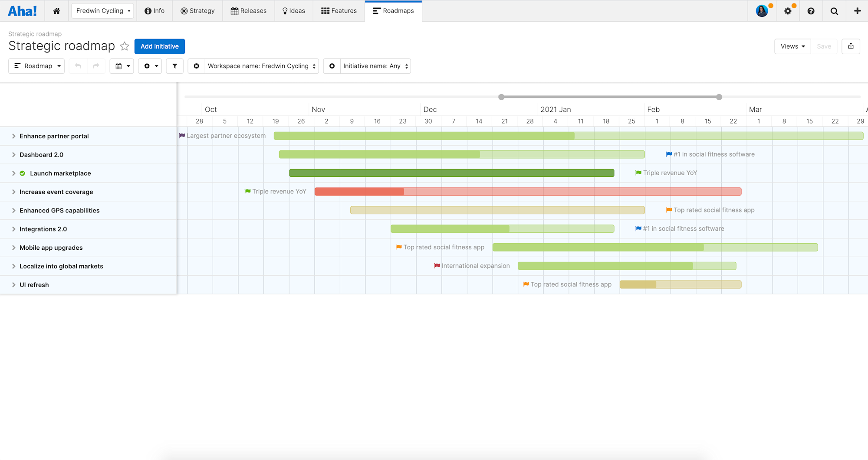Expand UI refresh row
868x460 pixels.
pos(14,285)
